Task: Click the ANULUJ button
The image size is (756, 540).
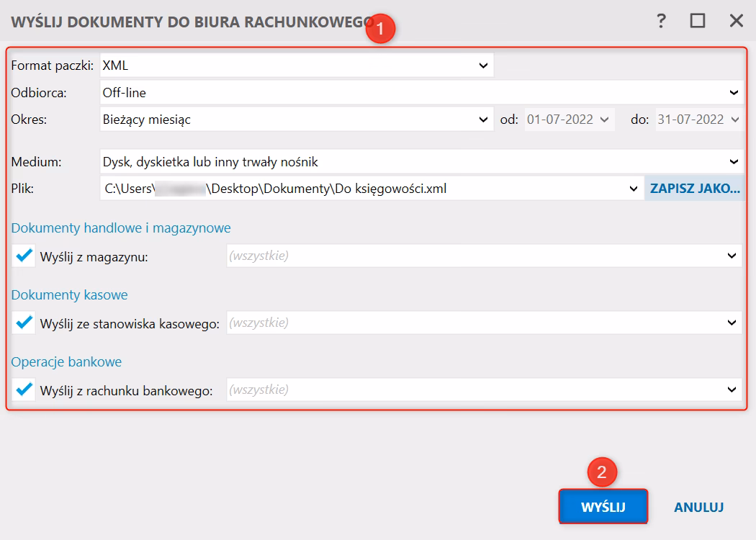Action: 698,506
